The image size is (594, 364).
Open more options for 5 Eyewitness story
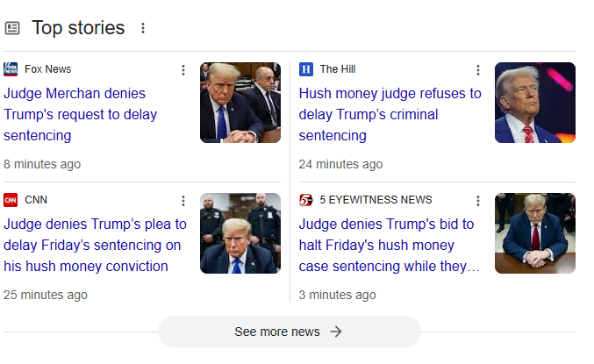pos(478,201)
